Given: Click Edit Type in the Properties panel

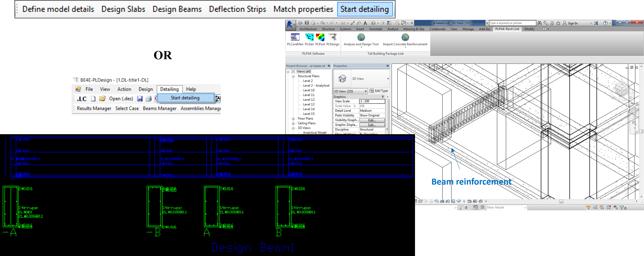Looking at the screenshot, I should tap(378, 91).
